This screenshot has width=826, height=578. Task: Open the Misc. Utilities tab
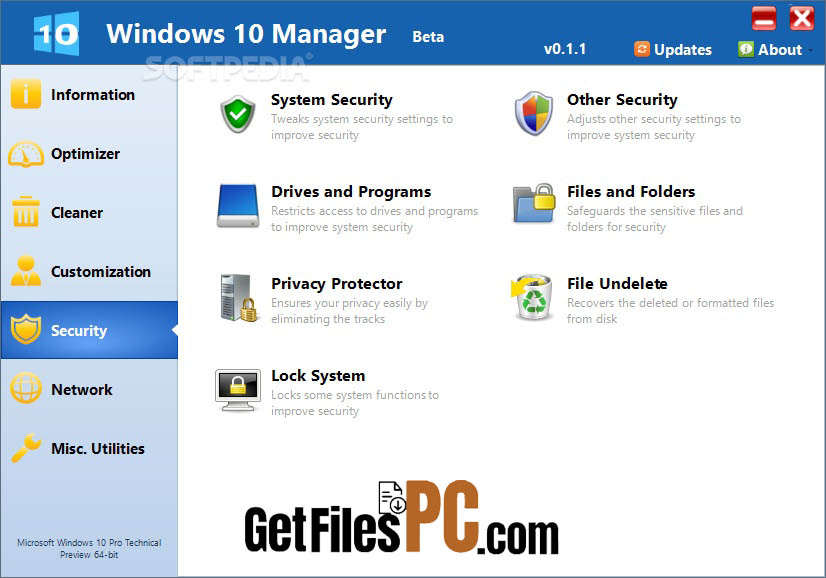(90, 449)
